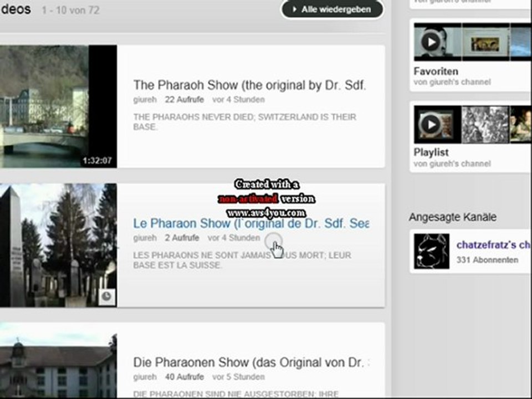Open The Pharaoh Show thumbnail with bridge
532x399 pixels.
[58, 106]
